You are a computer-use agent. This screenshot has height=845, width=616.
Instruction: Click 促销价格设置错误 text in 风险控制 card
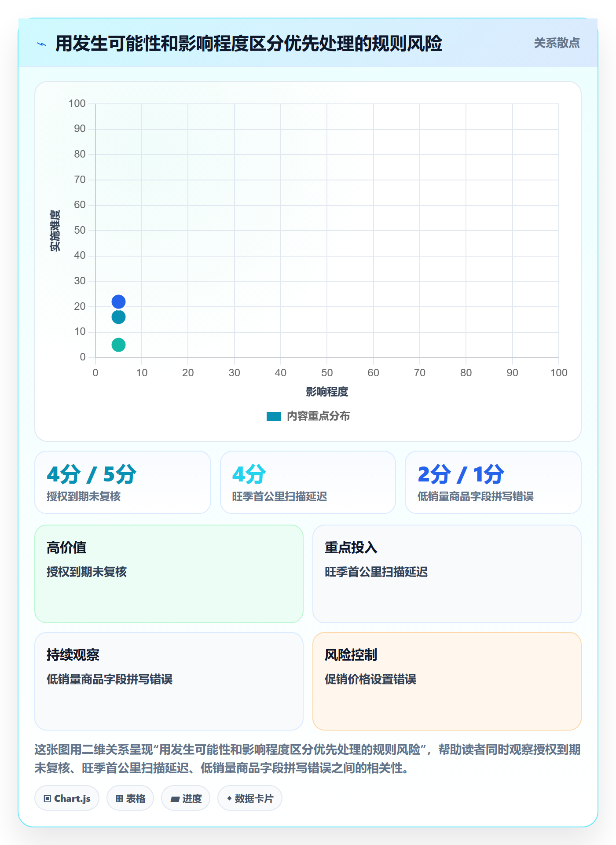tap(370, 680)
